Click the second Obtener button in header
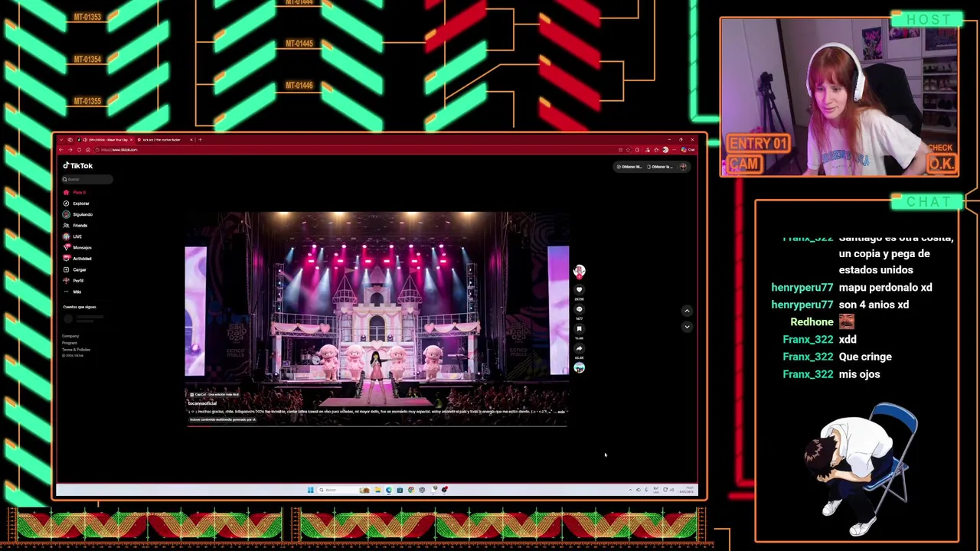Viewport: 980px width, 551px height. point(660,167)
